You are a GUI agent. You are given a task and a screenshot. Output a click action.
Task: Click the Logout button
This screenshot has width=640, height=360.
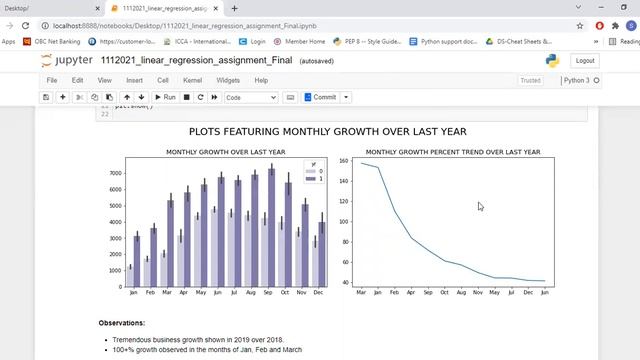pyautogui.click(x=585, y=60)
